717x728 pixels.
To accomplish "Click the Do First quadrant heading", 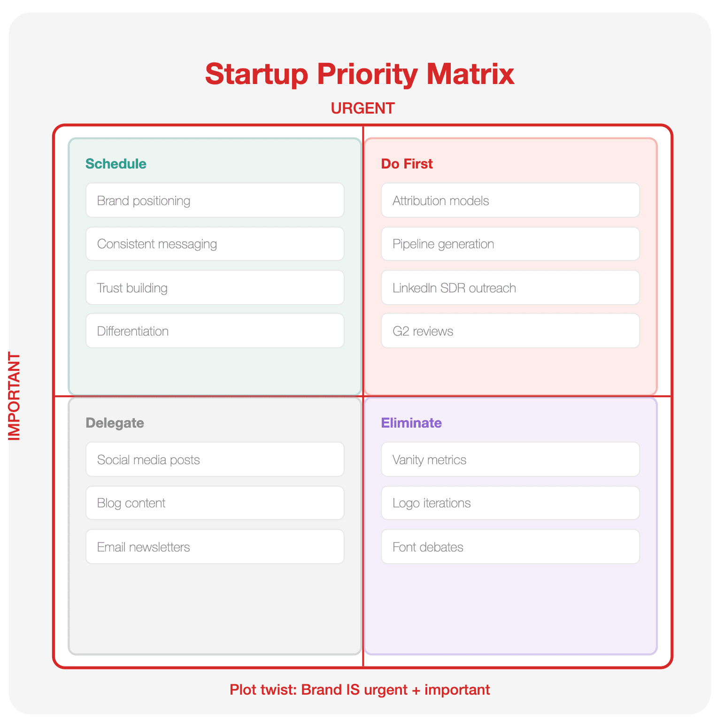I will [407, 164].
